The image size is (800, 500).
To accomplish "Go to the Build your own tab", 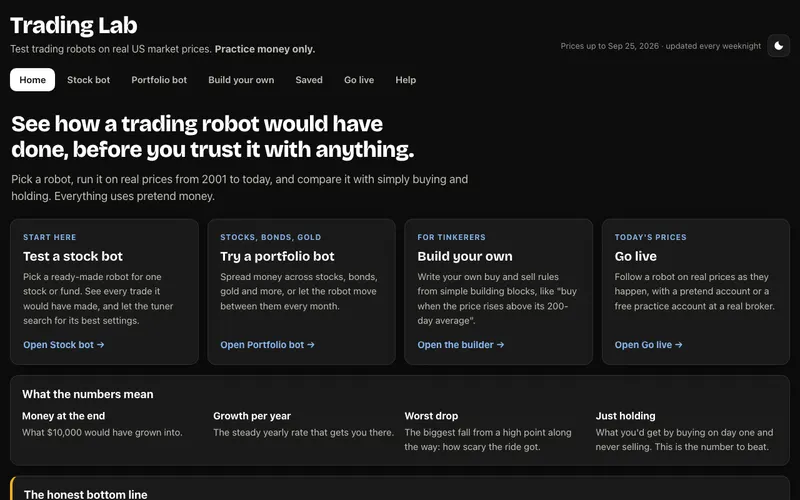I will [x=241, y=80].
